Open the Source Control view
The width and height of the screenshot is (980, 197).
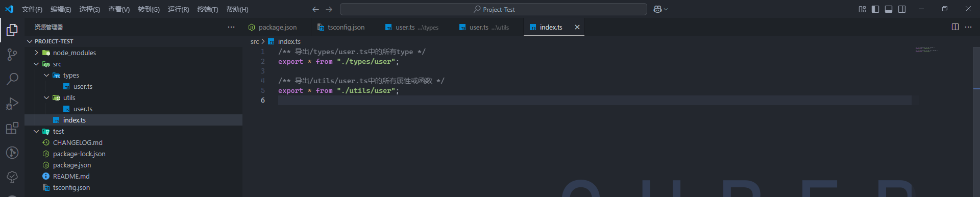coord(12,55)
